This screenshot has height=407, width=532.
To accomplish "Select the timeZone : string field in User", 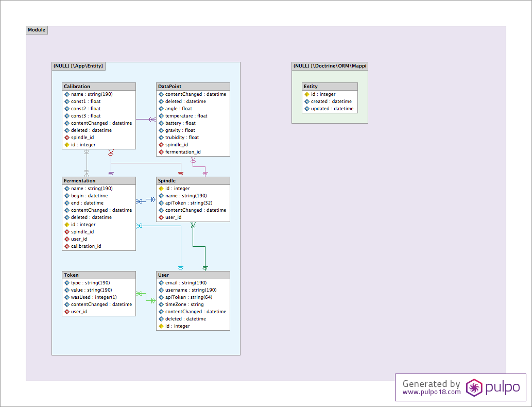I will click(184, 304).
